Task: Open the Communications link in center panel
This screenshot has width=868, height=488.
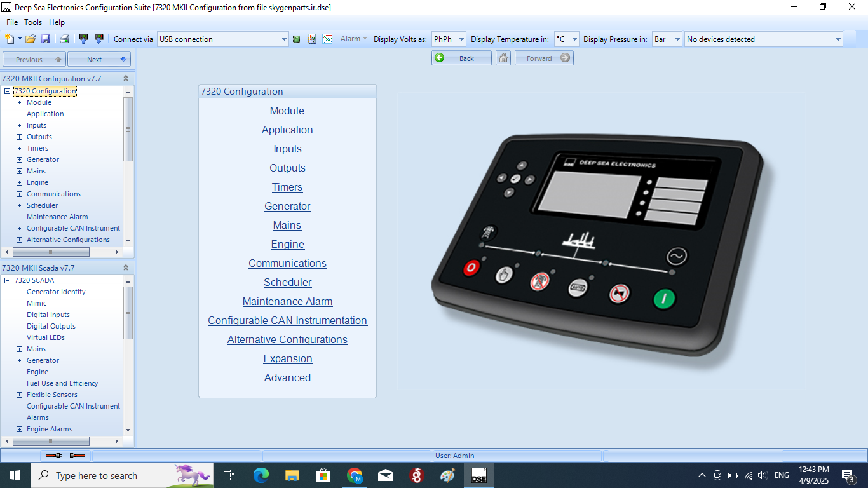Action: pyautogui.click(x=287, y=263)
